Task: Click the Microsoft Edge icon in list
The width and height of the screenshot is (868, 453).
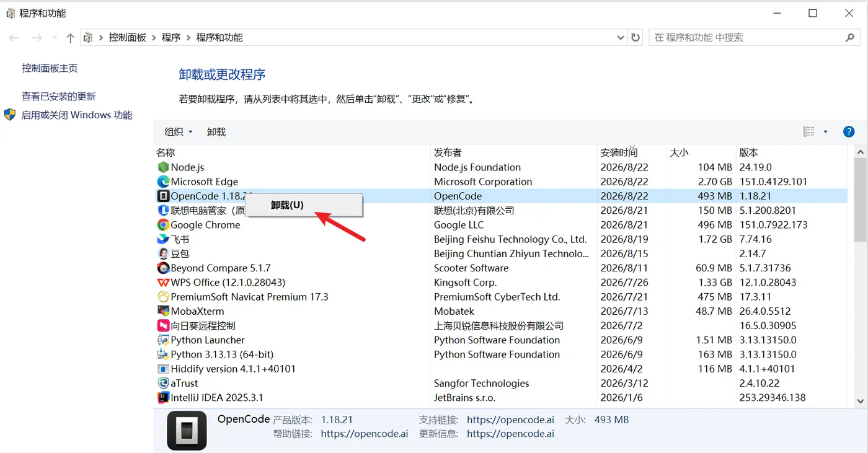Action: [163, 182]
